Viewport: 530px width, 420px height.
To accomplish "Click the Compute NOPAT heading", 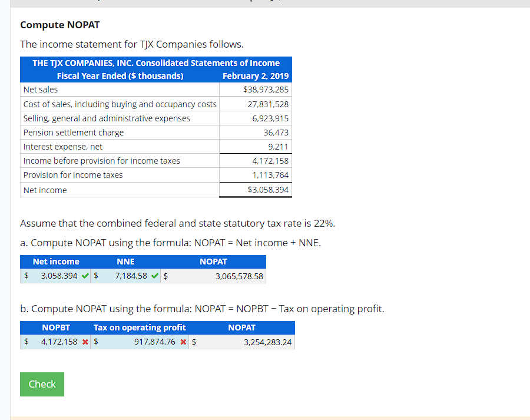I will 60,25.
